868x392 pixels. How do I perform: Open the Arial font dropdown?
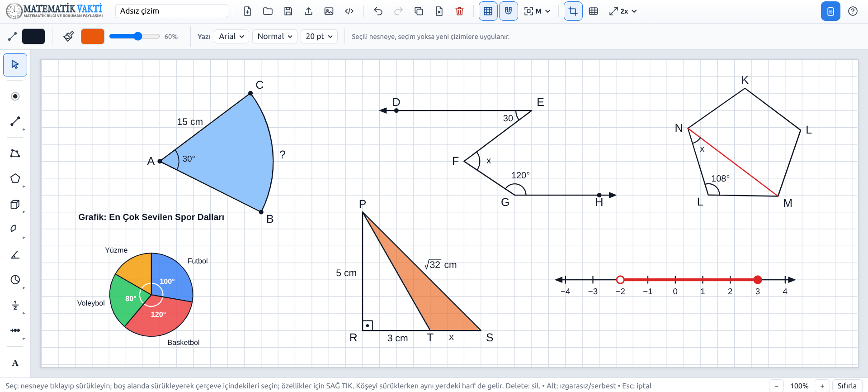tap(231, 37)
